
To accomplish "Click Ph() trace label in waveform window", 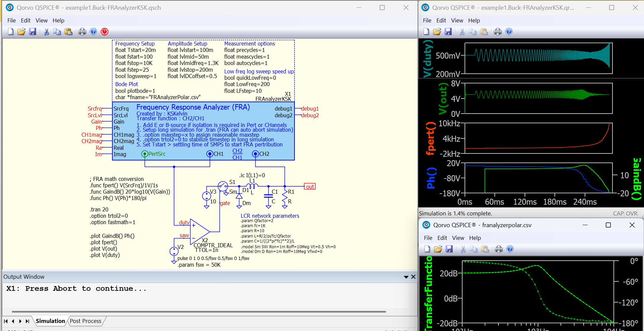I will 431,178.
